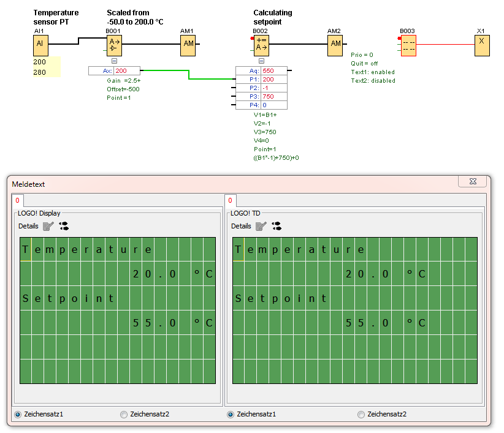
Task: Click the B003 message text block
Action: coord(408,45)
